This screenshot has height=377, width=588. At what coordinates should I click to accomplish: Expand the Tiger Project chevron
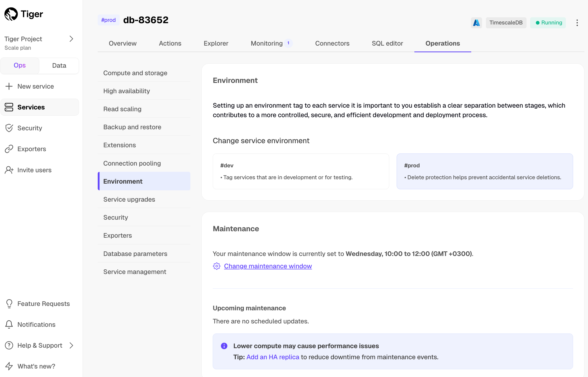tap(71, 39)
